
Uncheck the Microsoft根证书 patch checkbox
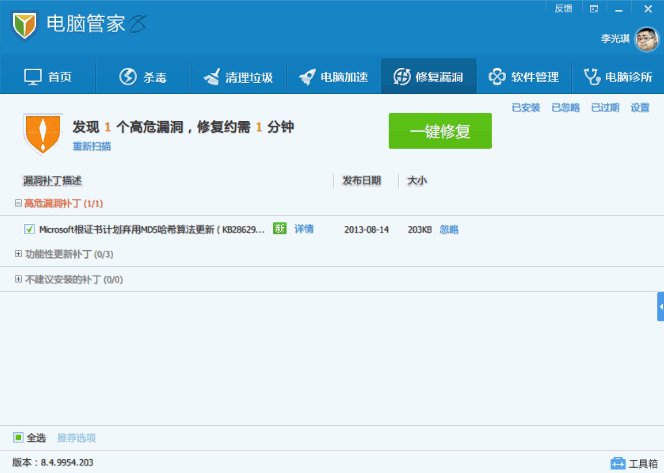pos(29,229)
